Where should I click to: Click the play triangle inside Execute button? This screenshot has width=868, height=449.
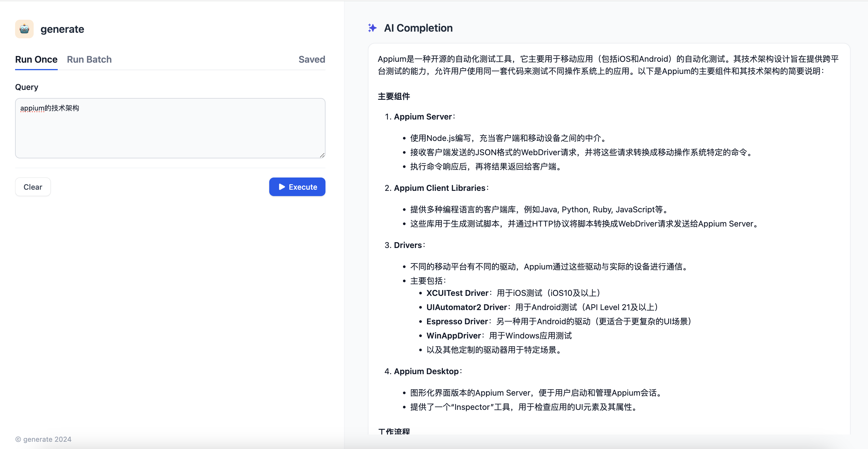282,187
